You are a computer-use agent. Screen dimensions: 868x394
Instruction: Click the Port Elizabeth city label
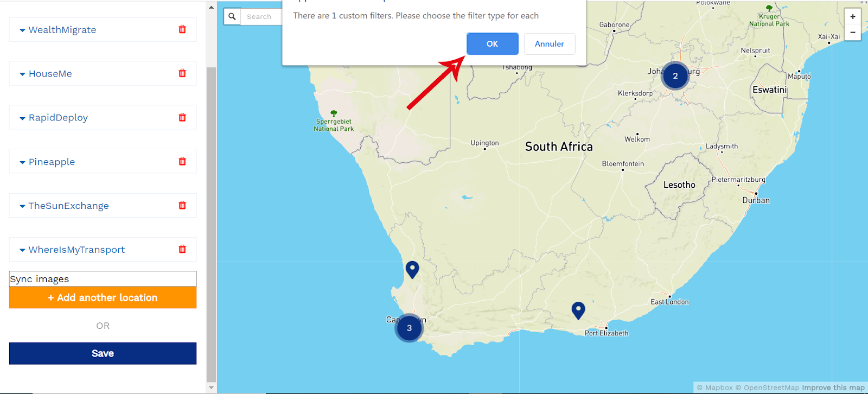pyautogui.click(x=606, y=333)
